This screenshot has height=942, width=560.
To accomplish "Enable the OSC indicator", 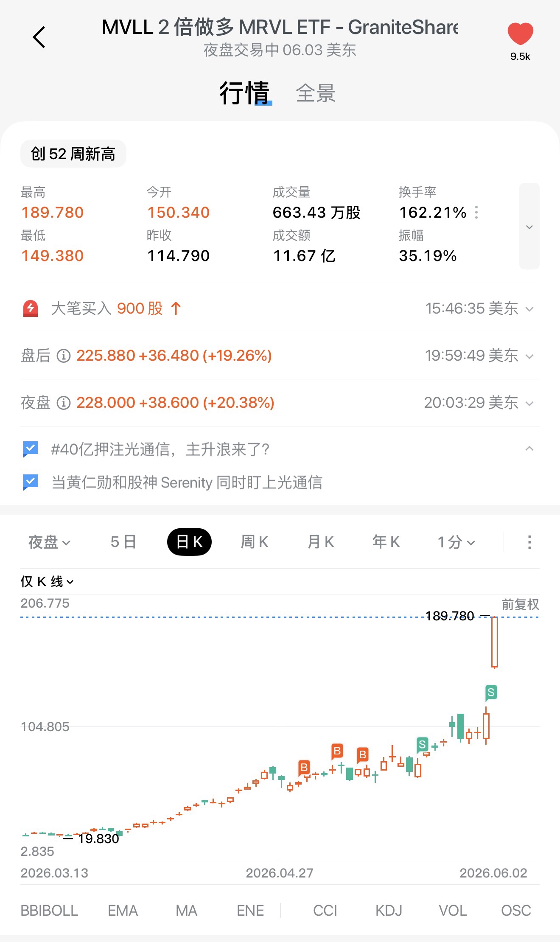I will (516, 910).
